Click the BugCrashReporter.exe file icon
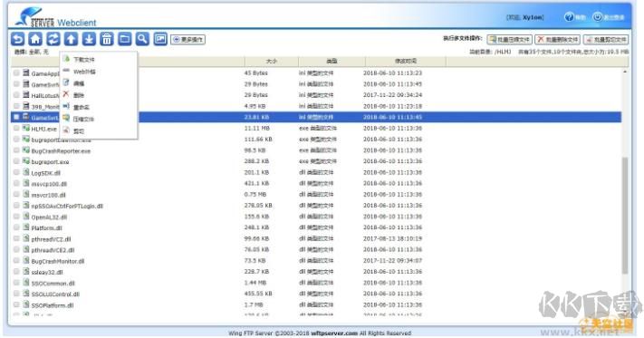This screenshot has height=338, width=644. 26,150
